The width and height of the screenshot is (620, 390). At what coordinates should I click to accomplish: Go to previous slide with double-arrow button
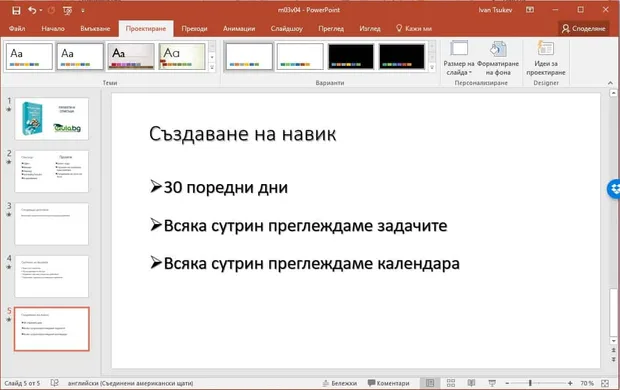613,350
